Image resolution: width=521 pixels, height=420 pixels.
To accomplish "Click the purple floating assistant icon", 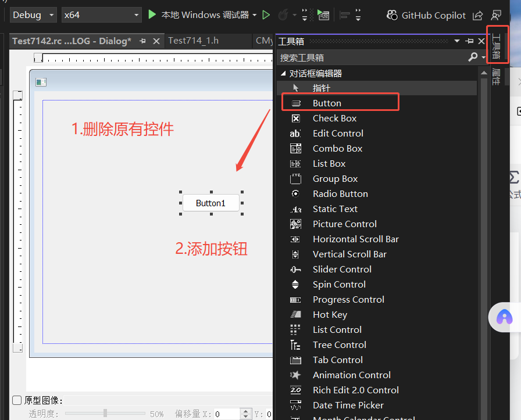I will (x=504, y=317).
